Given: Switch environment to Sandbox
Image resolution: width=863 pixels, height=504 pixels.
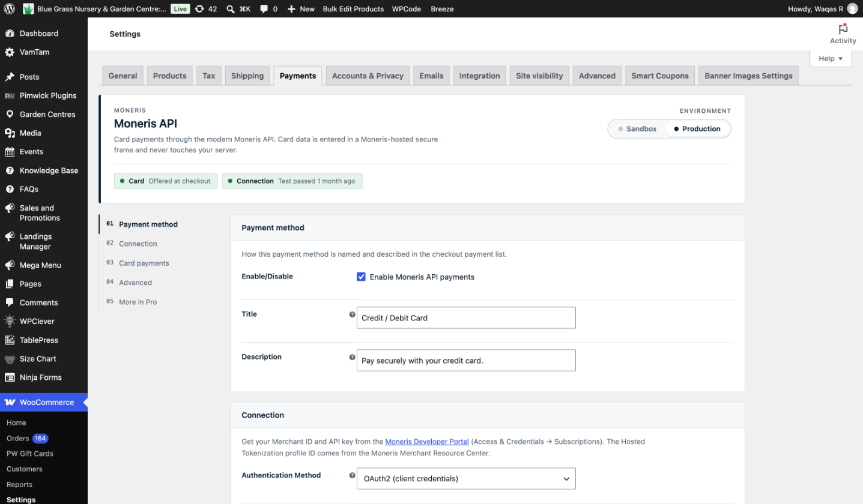Looking at the screenshot, I should coord(637,129).
